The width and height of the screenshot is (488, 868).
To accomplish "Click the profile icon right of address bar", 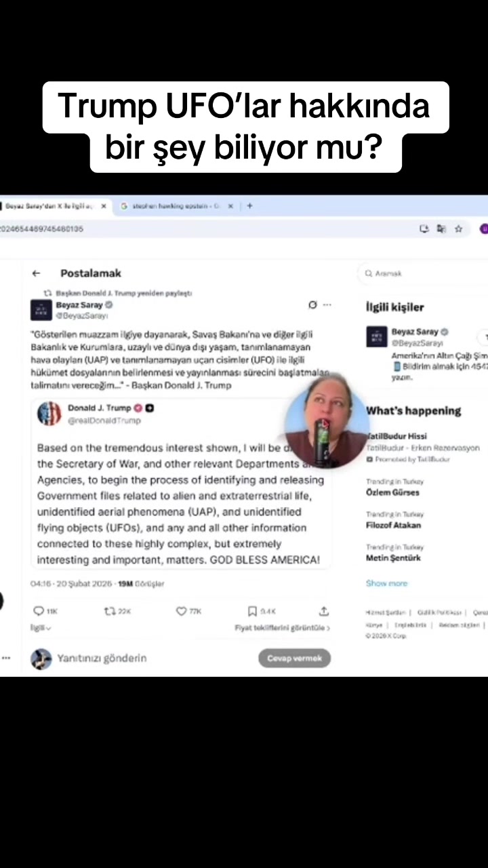I will coord(484,229).
